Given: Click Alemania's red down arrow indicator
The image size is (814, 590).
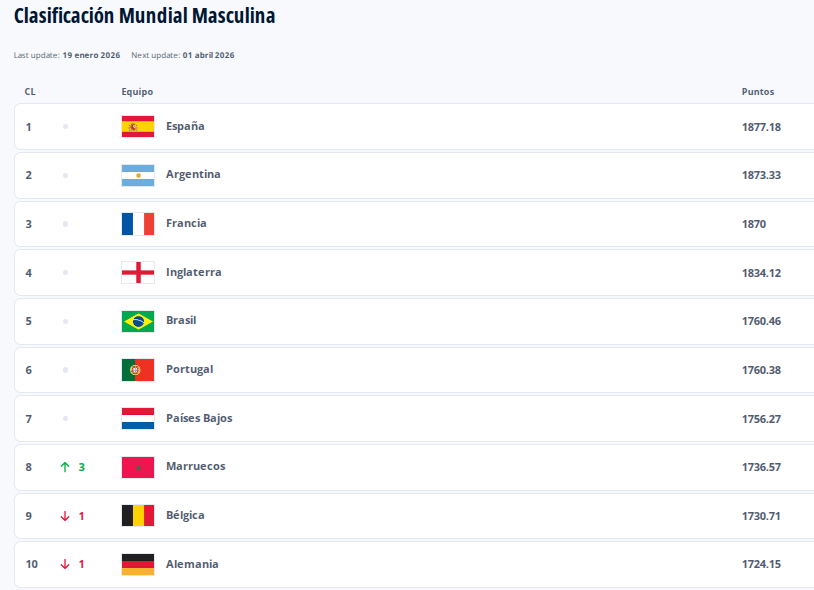Looking at the screenshot, I should (x=65, y=564).
